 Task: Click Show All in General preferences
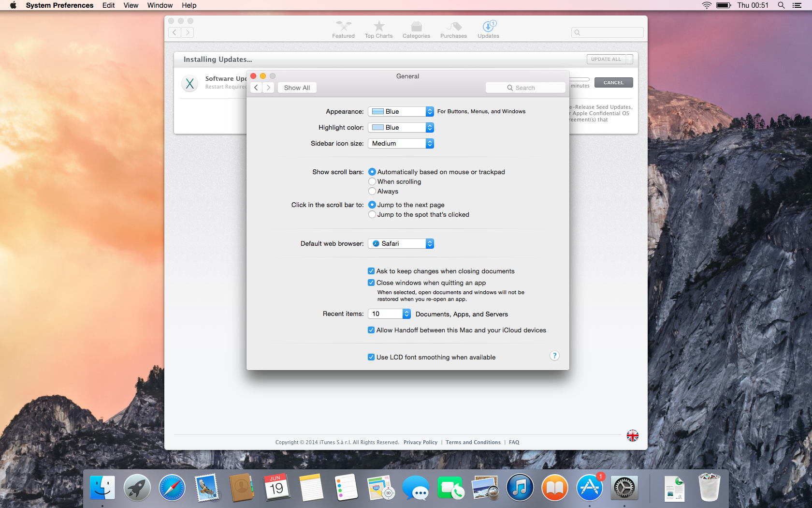[x=297, y=88]
